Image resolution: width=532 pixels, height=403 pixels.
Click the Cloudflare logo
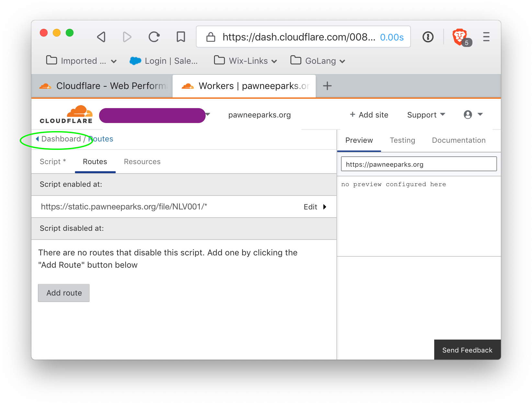(x=66, y=115)
